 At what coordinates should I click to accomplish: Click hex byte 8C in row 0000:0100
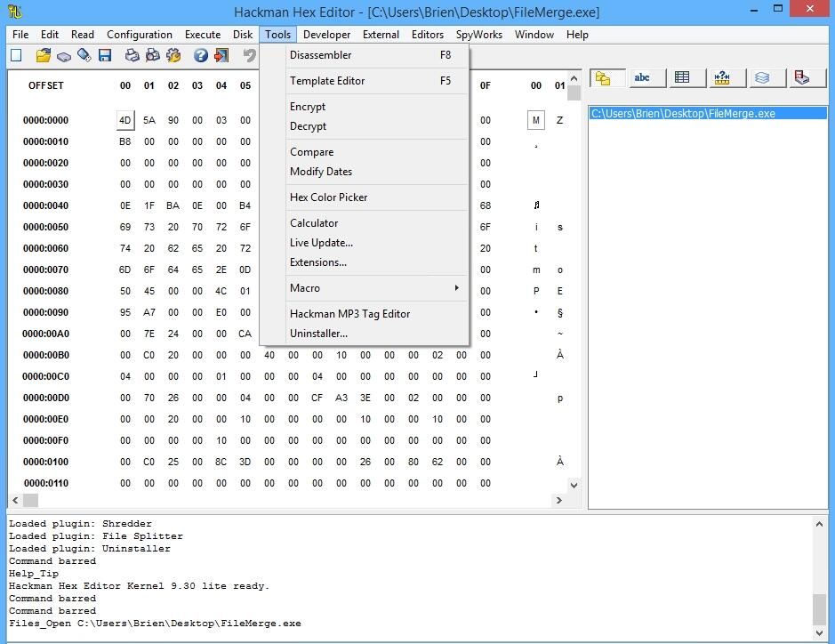pyautogui.click(x=221, y=462)
